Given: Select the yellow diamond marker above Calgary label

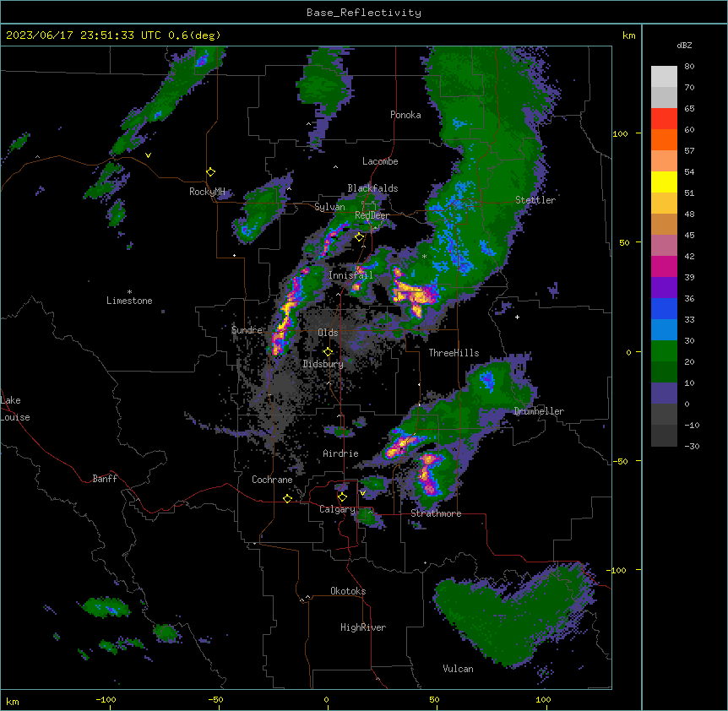Looking at the screenshot, I should click(x=342, y=497).
